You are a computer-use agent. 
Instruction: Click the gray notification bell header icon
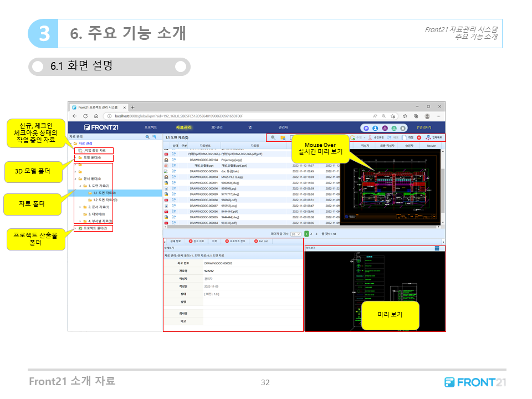pyautogui.click(x=403, y=128)
